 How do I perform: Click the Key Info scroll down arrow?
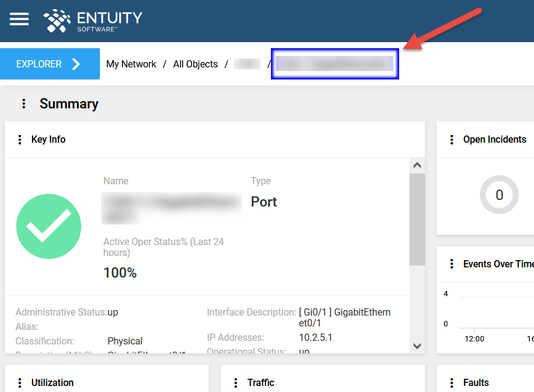coord(417,346)
